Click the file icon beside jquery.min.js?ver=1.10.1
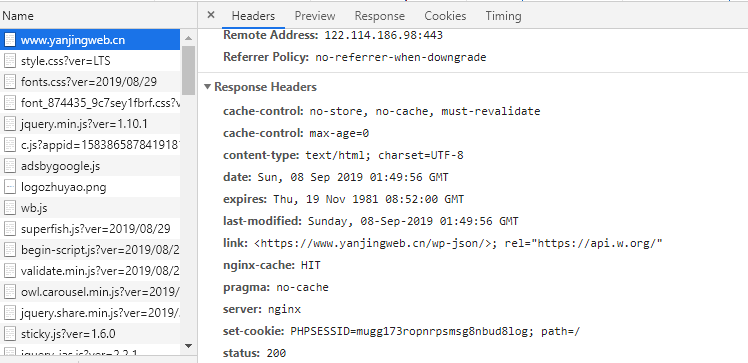The width and height of the screenshot is (748, 363). pyautogui.click(x=10, y=124)
